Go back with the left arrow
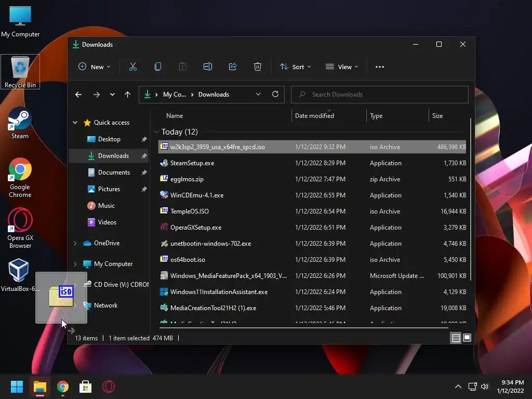 click(x=78, y=95)
